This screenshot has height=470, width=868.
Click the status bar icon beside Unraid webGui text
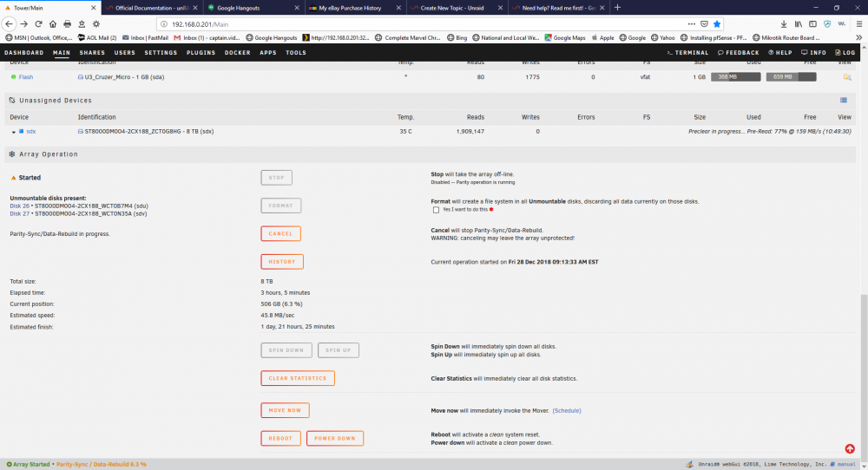click(689, 465)
